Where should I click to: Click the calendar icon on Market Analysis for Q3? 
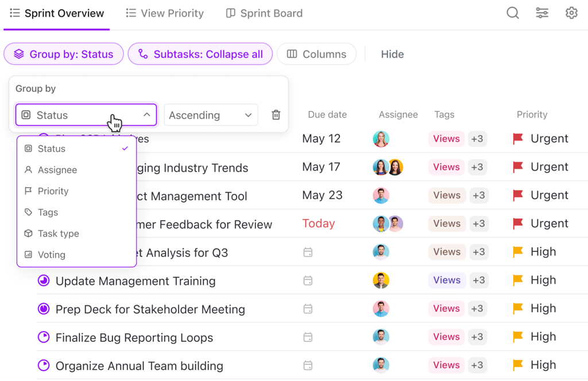(308, 252)
